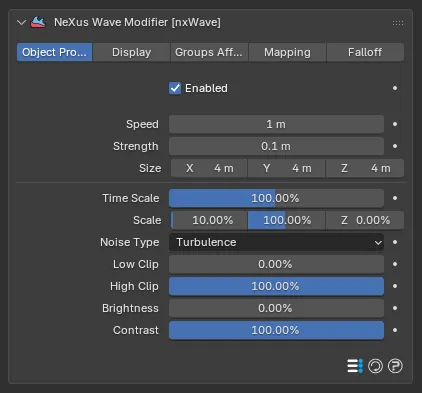The image size is (422, 393).
Task: Collapse the NeXus Wave Modifier panel
Action: (21, 23)
